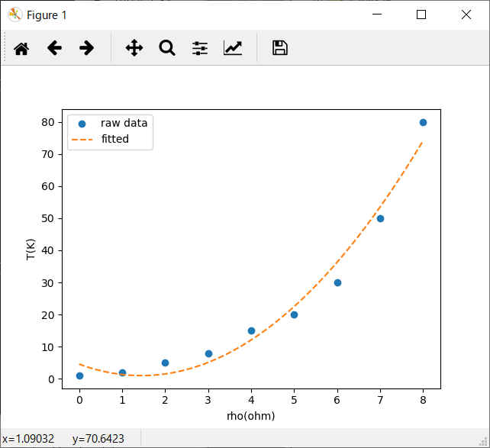Click the 'raw data' legend entry
The height and width of the screenshot is (448, 490).
pos(124,123)
